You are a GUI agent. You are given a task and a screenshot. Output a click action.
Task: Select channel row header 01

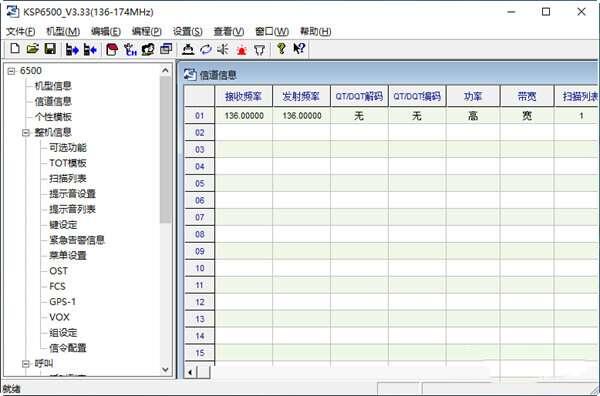199,116
